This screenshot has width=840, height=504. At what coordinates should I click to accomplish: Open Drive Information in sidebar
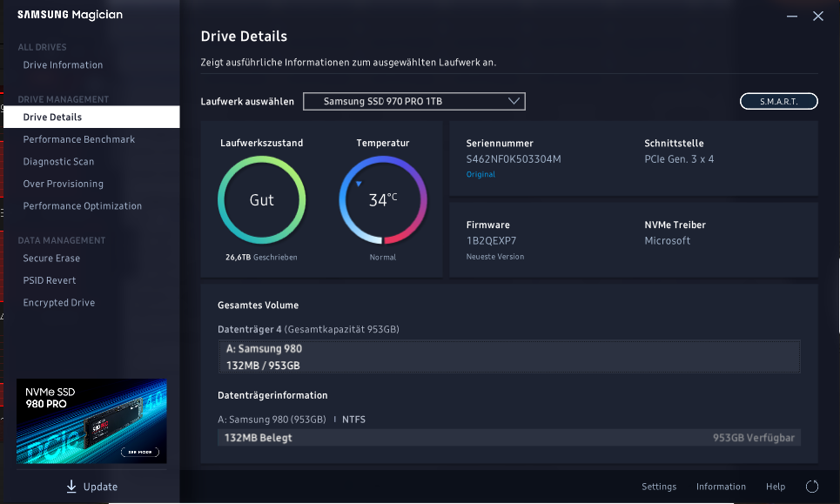[63, 64]
